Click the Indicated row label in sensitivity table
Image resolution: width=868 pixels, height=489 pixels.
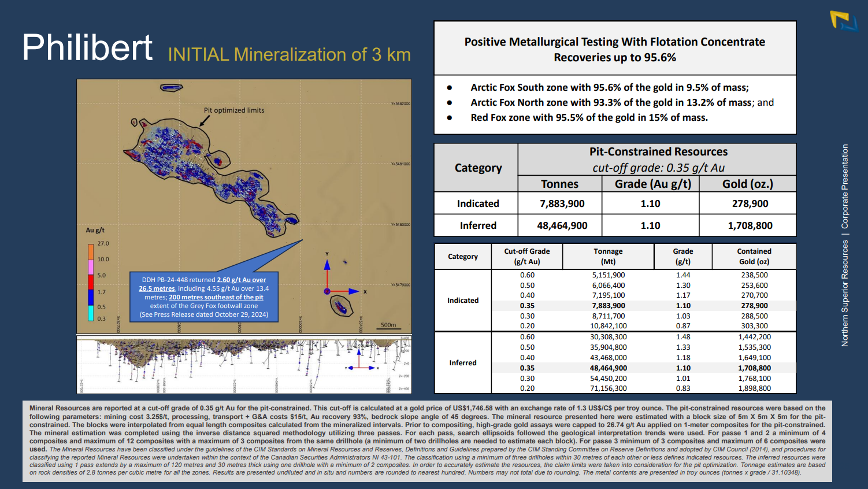click(463, 301)
